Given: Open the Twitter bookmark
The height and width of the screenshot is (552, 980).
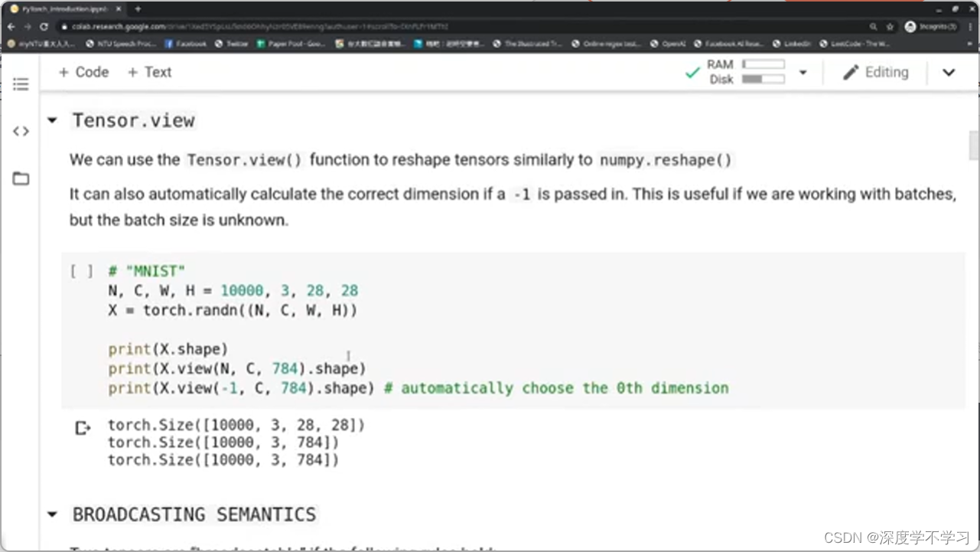Looking at the screenshot, I should coord(232,44).
